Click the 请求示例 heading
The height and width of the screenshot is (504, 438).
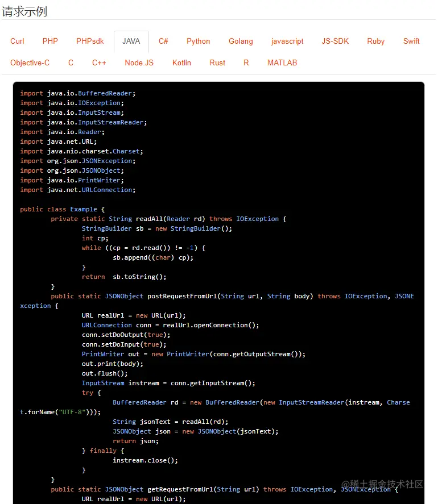pyautogui.click(x=24, y=11)
